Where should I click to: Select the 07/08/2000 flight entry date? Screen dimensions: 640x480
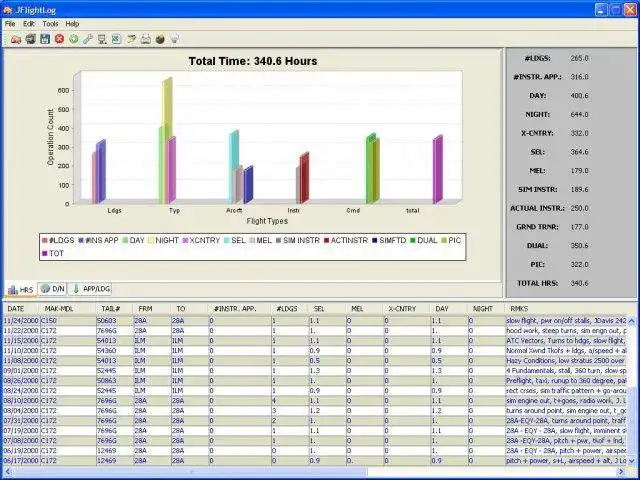point(21,441)
